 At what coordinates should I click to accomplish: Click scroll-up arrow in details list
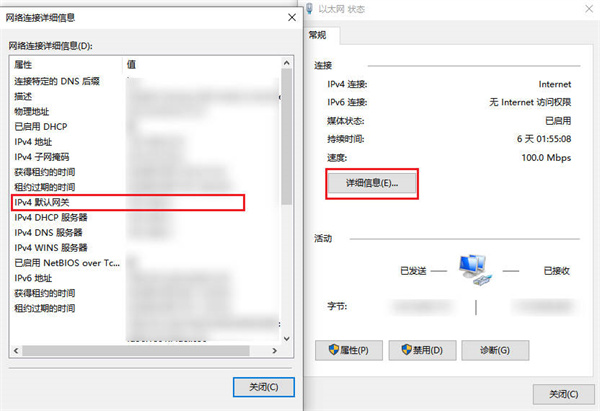tap(287, 63)
